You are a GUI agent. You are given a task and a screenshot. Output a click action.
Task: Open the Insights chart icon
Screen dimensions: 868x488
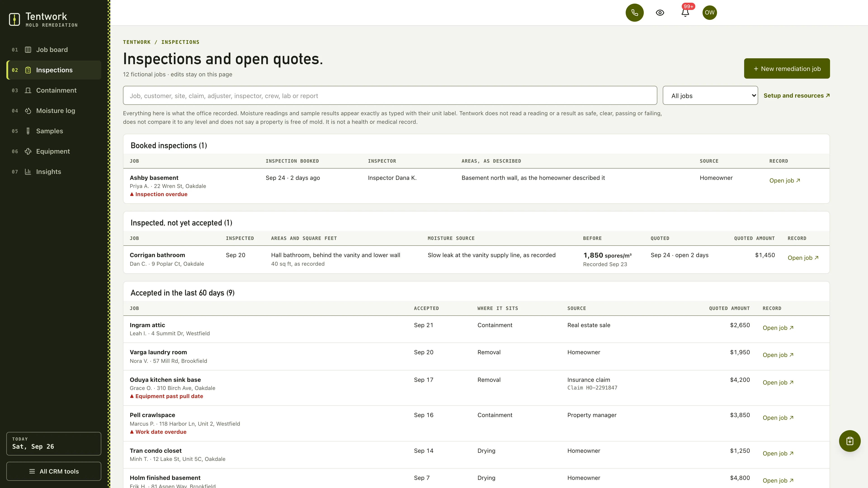coord(28,172)
